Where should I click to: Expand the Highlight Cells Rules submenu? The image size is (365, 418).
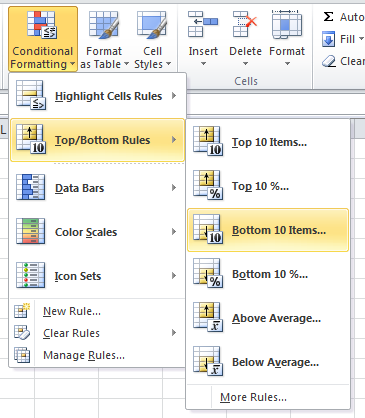point(97,96)
